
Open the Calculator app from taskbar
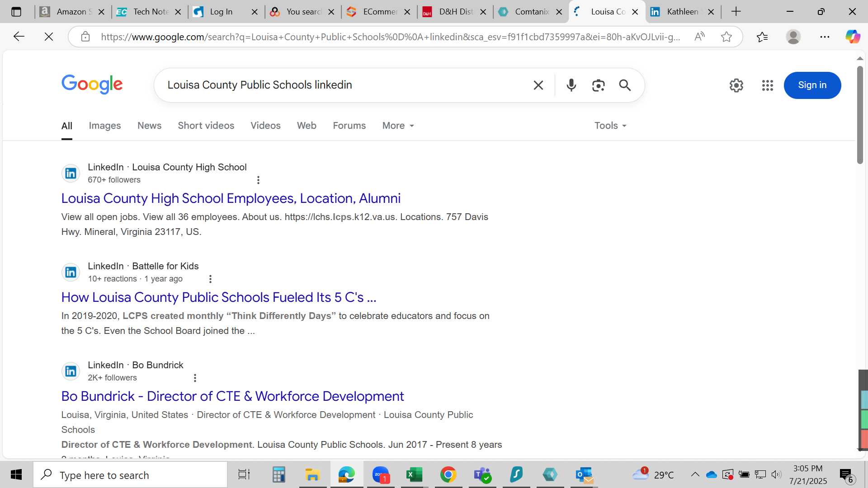point(278,475)
